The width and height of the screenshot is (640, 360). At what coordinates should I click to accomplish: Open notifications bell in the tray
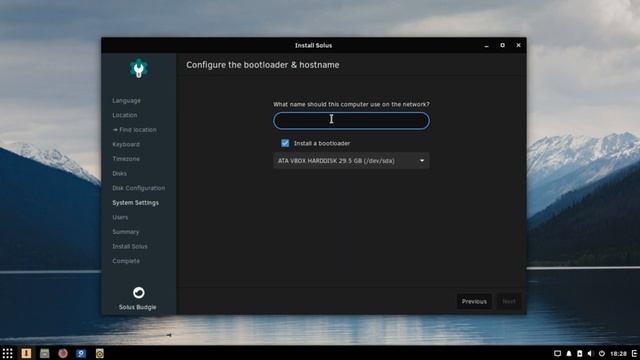(x=569, y=353)
